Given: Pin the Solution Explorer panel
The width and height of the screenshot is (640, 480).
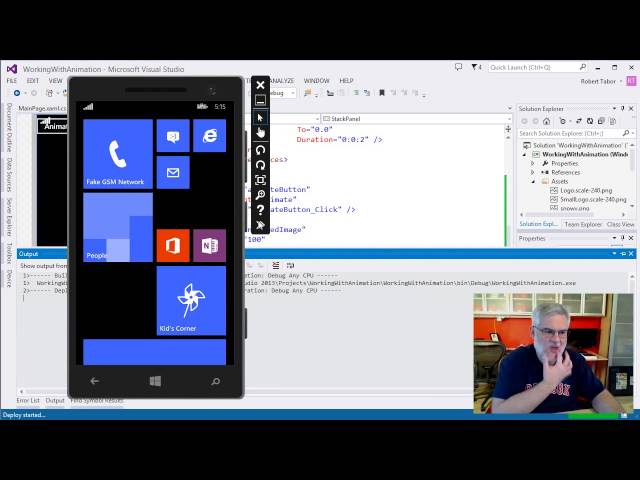Looking at the screenshot, I should point(622,109).
